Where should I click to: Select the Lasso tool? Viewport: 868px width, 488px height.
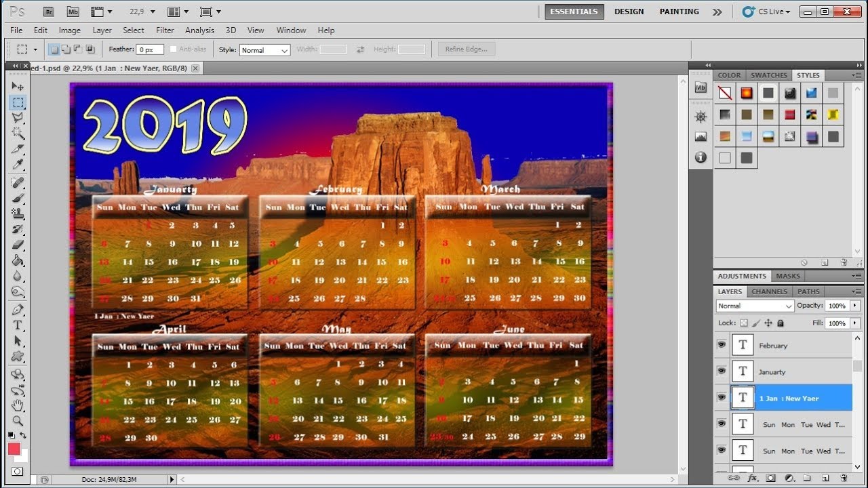(18, 118)
